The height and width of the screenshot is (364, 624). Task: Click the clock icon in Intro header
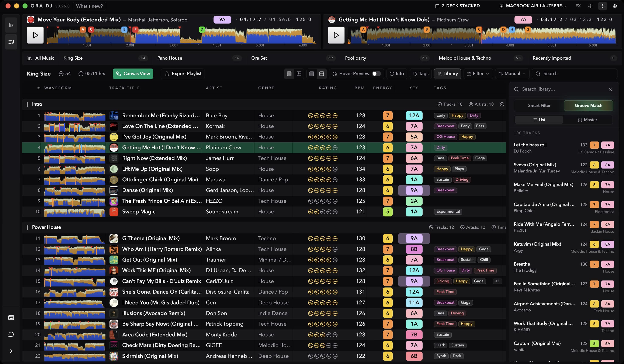click(502, 104)
